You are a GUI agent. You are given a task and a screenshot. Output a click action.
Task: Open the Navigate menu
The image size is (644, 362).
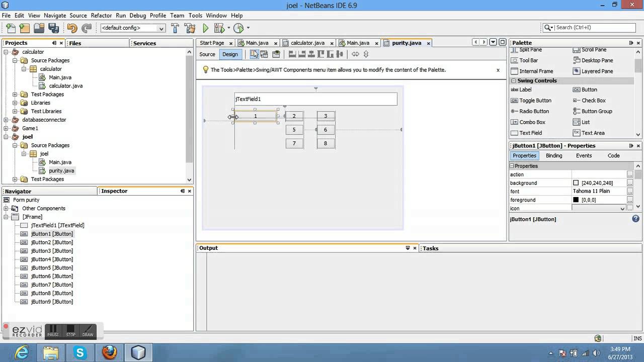tap(54, 16)
